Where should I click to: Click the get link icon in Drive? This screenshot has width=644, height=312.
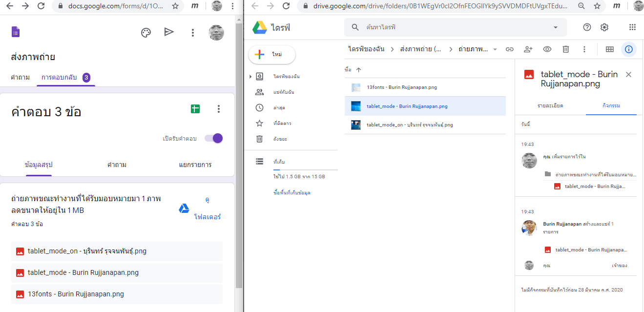tap(509, 49)
